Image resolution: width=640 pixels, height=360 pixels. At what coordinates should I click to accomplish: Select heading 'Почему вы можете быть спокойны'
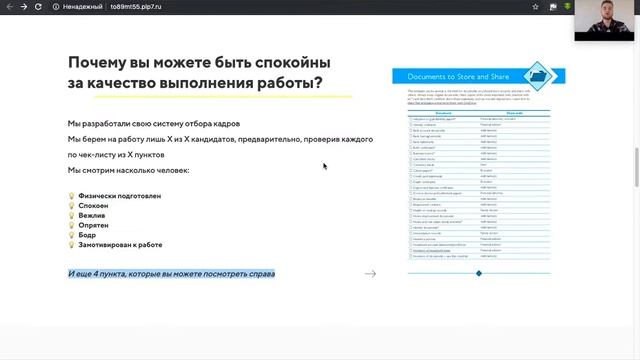coord(199,62)
